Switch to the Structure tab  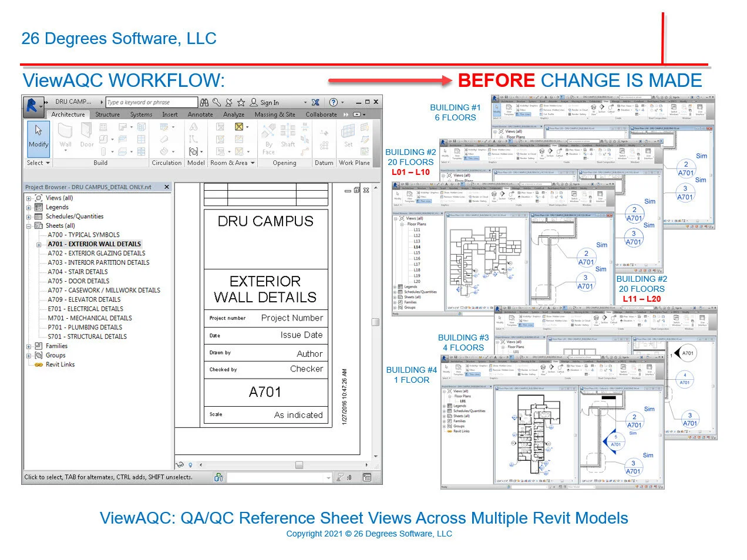coord(107,114)
